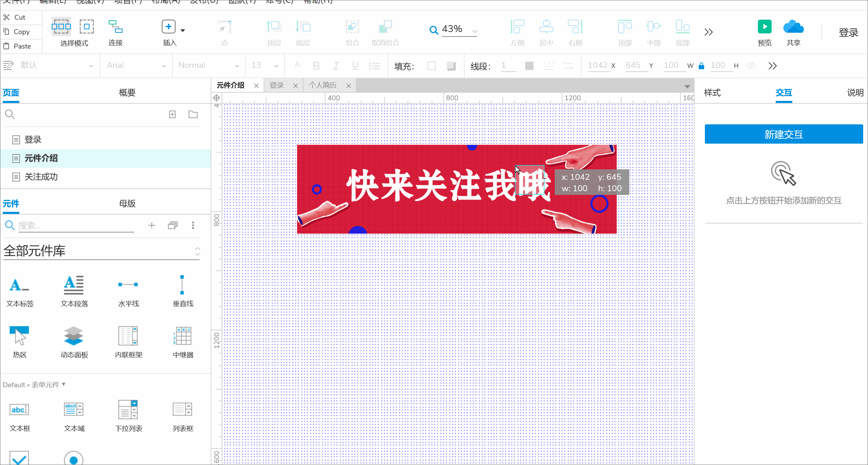Toggle widget visibility eye icon
The image size is (868, 465).
tap(750, 66)
